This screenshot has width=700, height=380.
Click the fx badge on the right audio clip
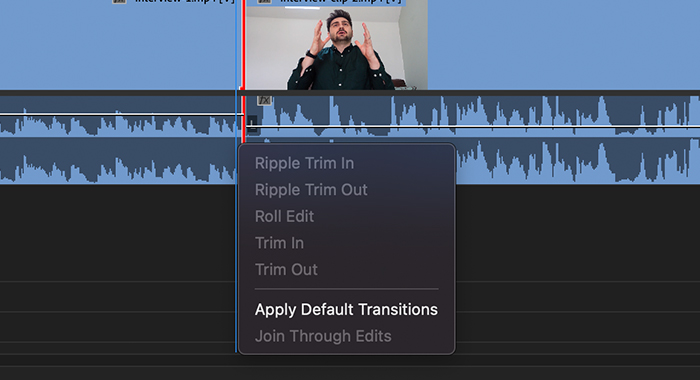264,100
